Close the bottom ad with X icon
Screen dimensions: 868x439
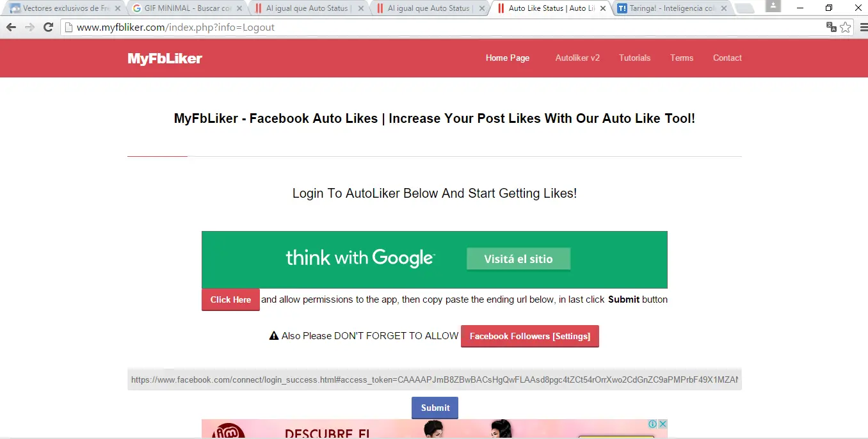663,424
